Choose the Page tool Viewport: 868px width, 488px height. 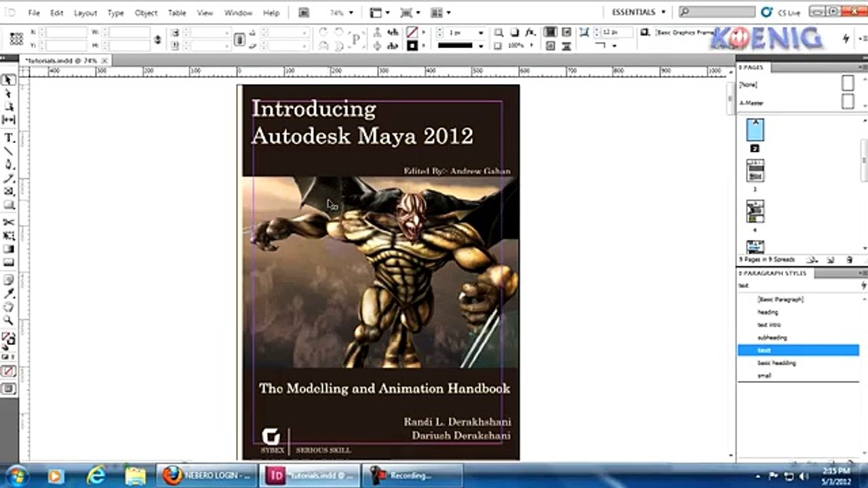point(9,106)
